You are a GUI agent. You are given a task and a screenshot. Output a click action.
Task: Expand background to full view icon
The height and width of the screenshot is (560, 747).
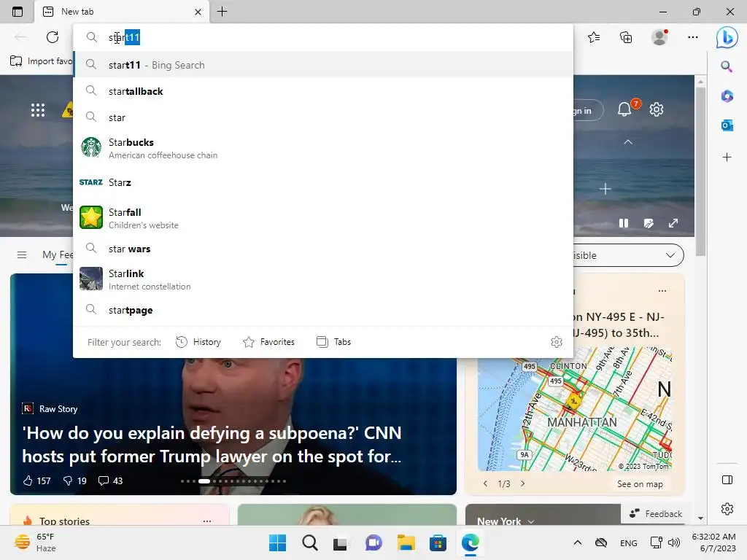[x=673, y=223]
